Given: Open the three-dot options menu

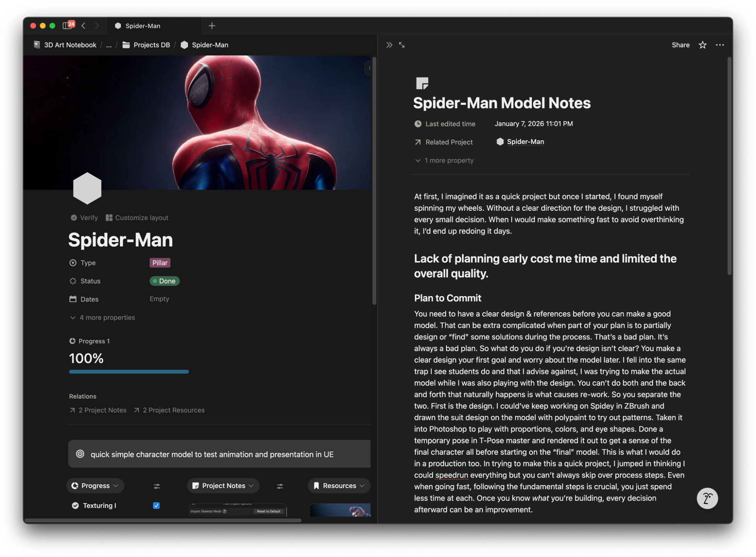Looking at the screenshot, I should (x=720, y=45).
